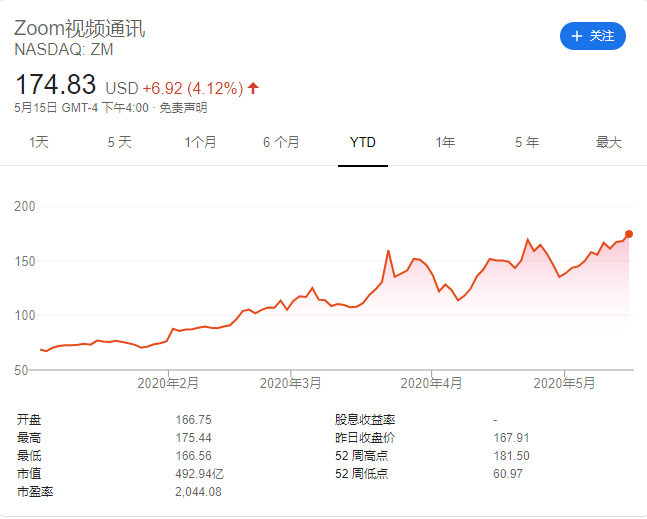Screen dimensions: 647x519
Task: Select the 最大 max range tab
Action: tap(609, 142)
